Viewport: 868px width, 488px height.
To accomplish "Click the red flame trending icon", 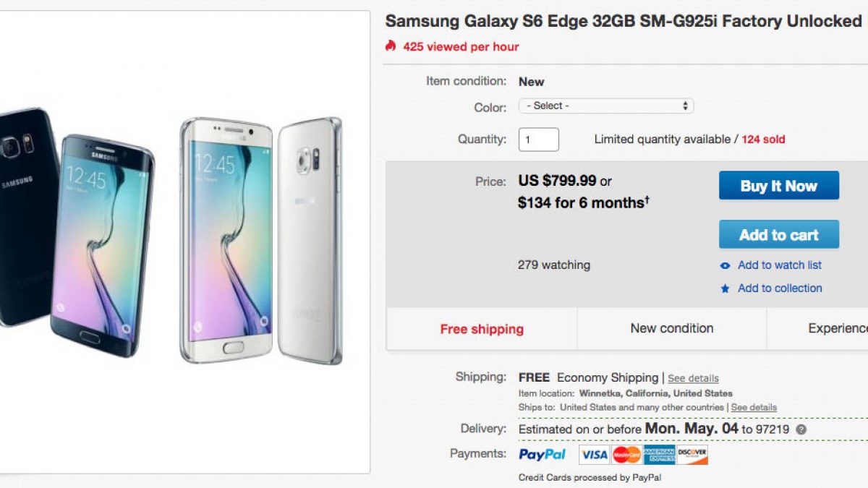I will click(391, 46).
